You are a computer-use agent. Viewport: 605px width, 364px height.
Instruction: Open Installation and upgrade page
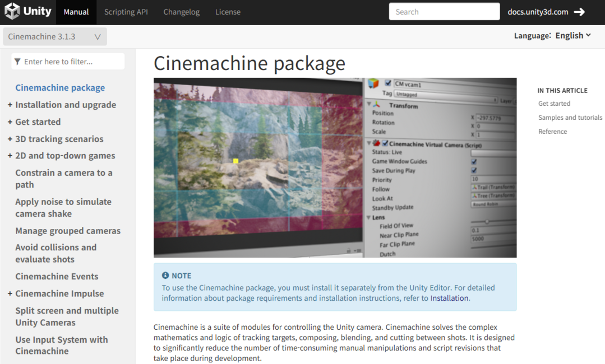66,105
